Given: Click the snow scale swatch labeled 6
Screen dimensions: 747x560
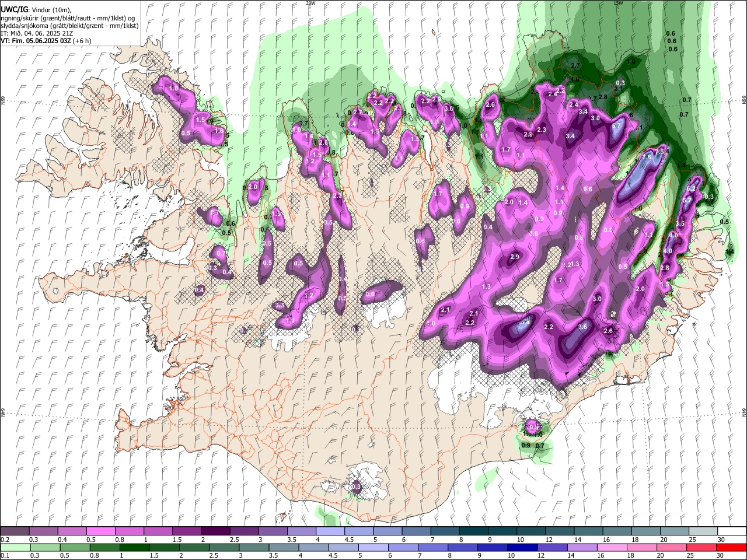Looking at the screenshot, I should 416,531.
